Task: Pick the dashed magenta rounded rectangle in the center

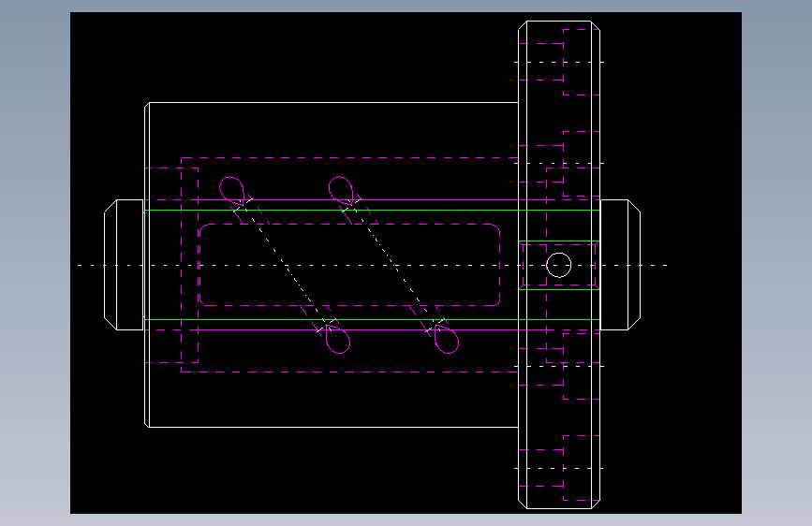Action: [x=349, y=265]
